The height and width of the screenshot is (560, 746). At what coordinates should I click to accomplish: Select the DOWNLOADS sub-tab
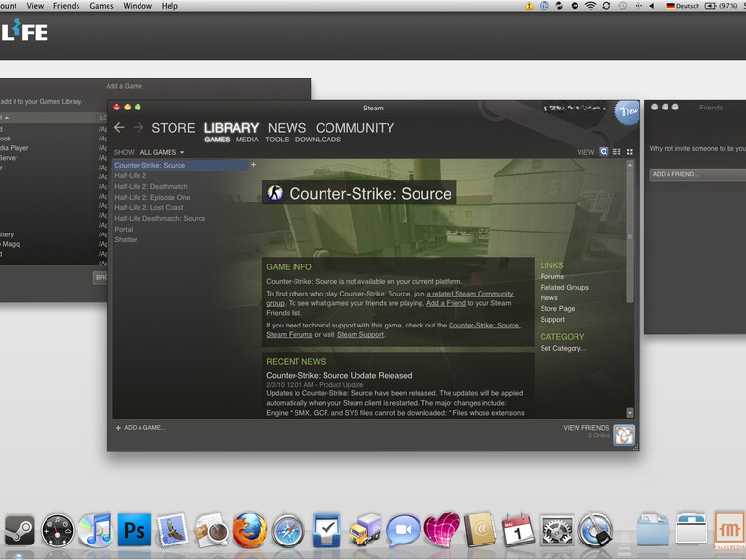318,140
